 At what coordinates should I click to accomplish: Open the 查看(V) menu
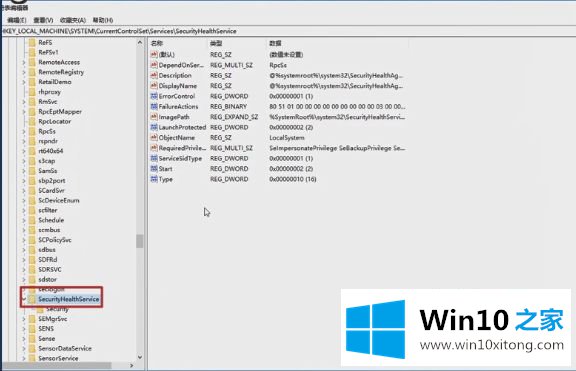click(43, 20)
